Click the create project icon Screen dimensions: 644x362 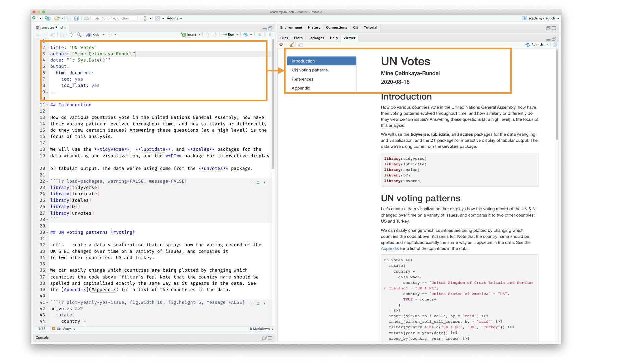47,18
